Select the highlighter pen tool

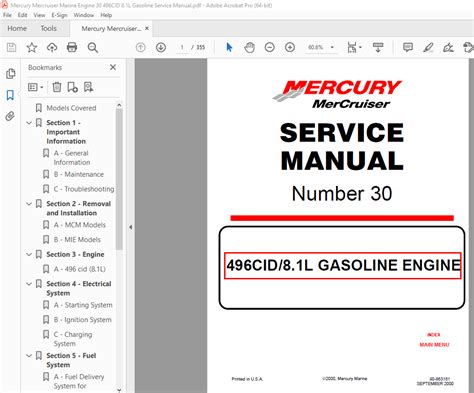pos(428,48)
